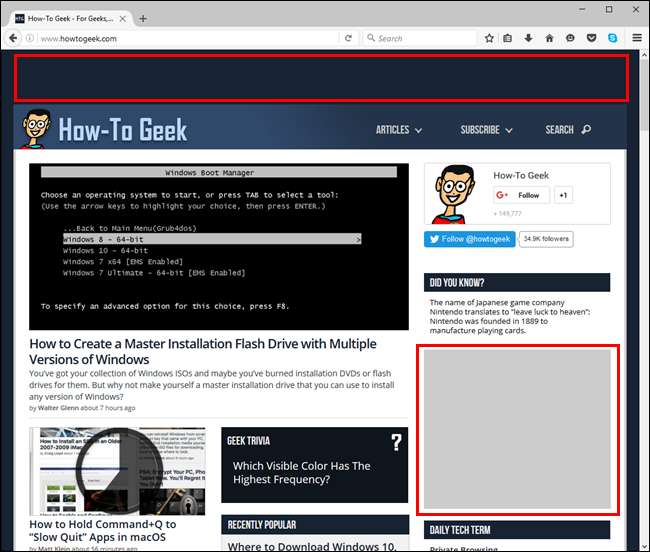This screenshot has width=650, height=552.
Task: Click the Pocket icon in toolbar
Action: 591,38
